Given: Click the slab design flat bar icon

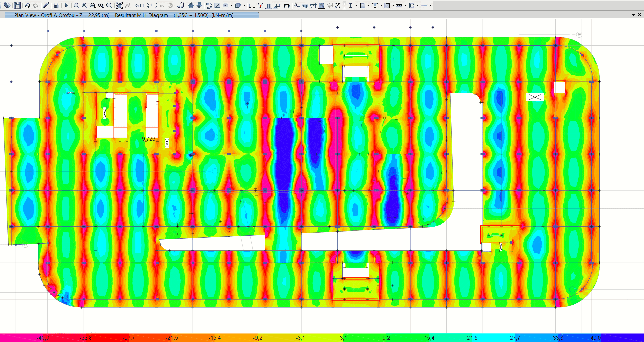Looking at the screenshot, I should [424, 5].
